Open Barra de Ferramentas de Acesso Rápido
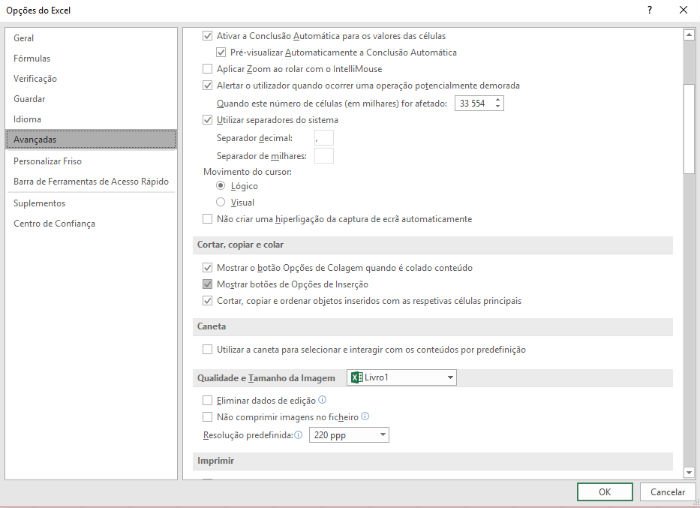Image resolution: width=700 pixels, height=508 pixels. click(x=91, y=181)
